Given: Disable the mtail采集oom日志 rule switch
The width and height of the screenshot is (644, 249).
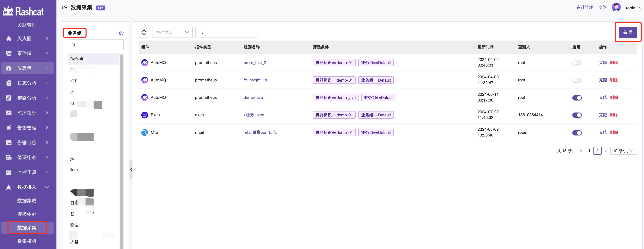Looking at the screenshot, I should point(577,133).
